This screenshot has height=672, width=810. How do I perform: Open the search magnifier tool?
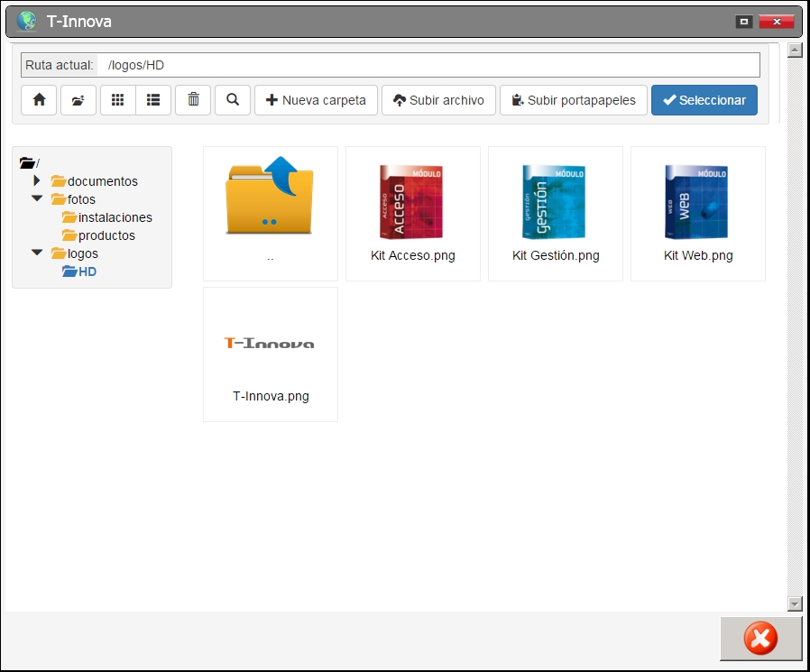click(233, 100)
